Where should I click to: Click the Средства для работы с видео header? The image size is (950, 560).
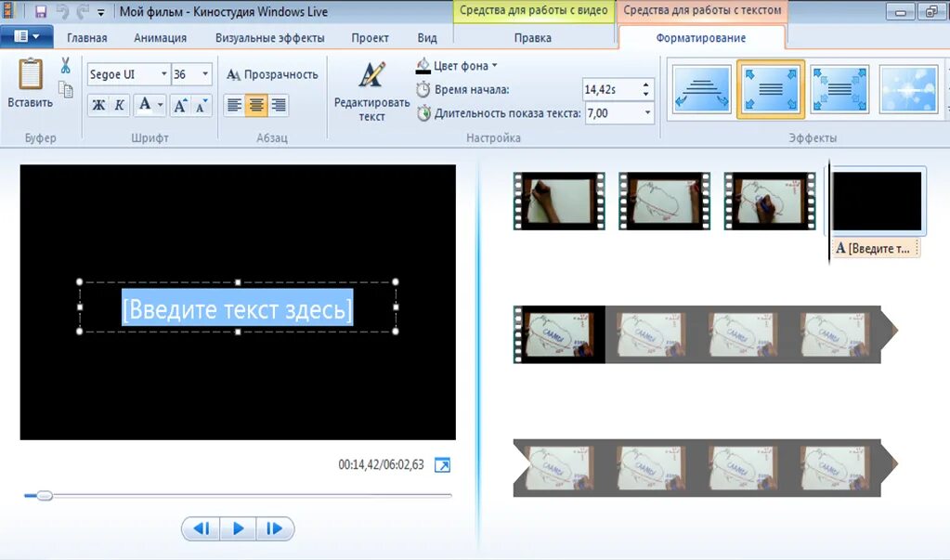click(534, 10)
